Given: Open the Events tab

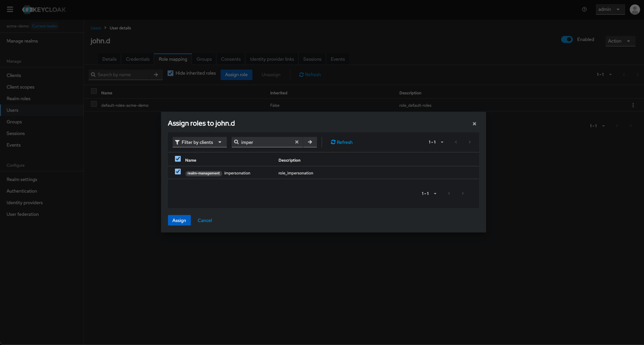Looking at the screenshot, I should pos(338,59).
